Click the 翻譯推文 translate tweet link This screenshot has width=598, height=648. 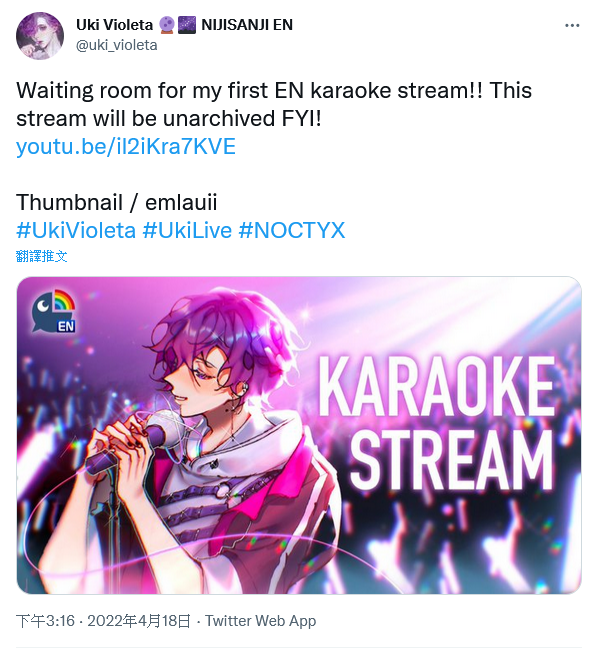point(42,256)
